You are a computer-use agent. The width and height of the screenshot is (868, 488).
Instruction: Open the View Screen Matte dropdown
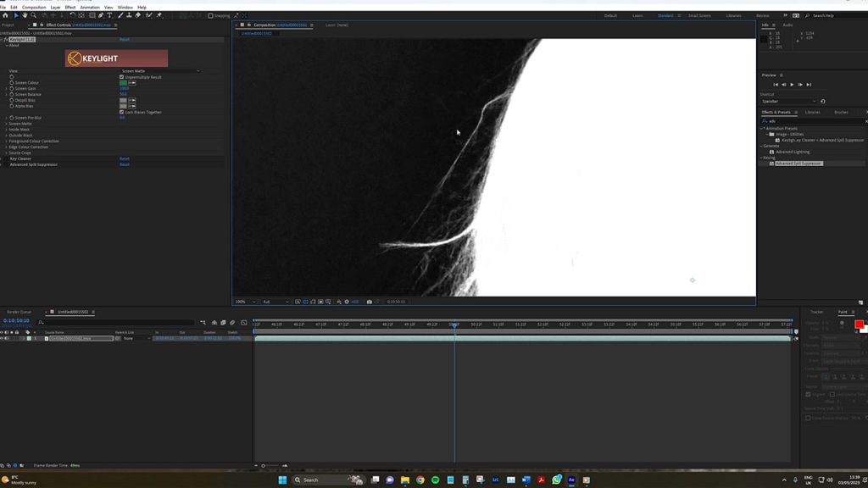[x=160, y=71]
